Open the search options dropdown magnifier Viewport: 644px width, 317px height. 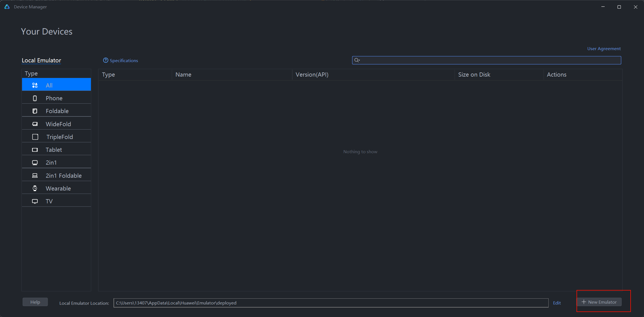(357, 60)
